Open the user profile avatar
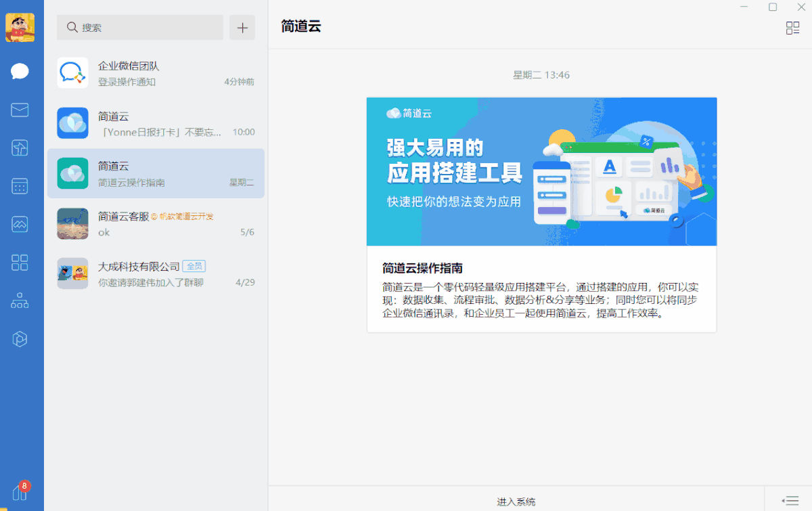812x511 pixels. [20, 28]
